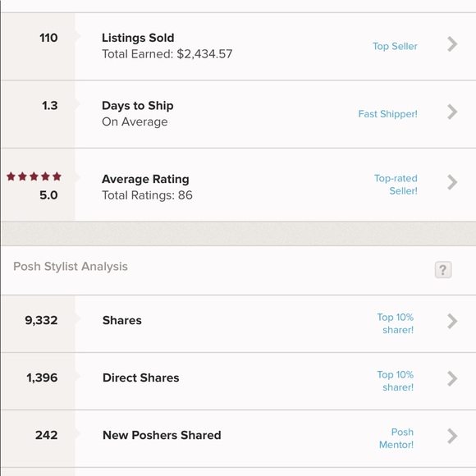Viewport: 476px width, 476px height.
Task: Click the Fast Shipper! badge link
Action: [x=387, y=114]
